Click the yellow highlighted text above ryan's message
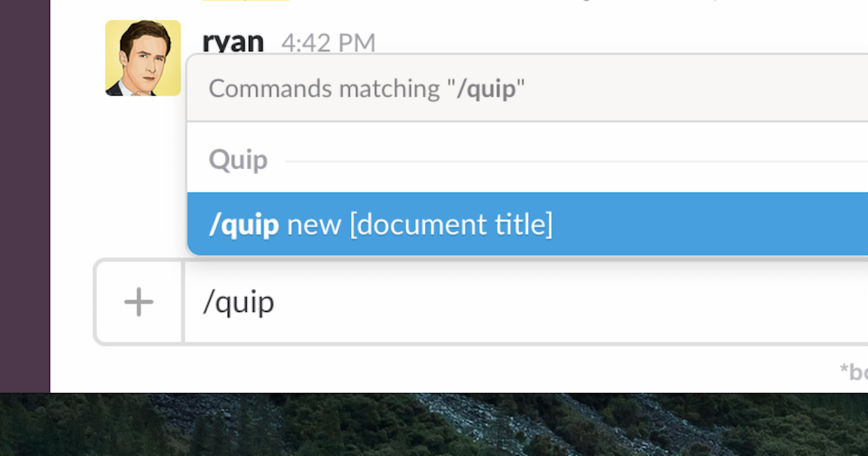Viewport: 868px width, 456px height. point(246,1)
